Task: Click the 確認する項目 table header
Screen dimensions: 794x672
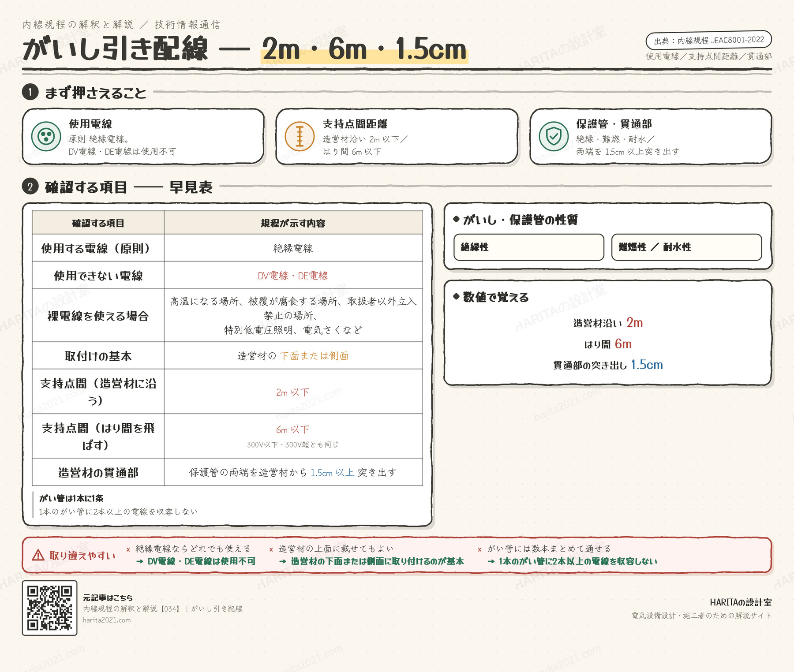Action: [x=98, y=223]
